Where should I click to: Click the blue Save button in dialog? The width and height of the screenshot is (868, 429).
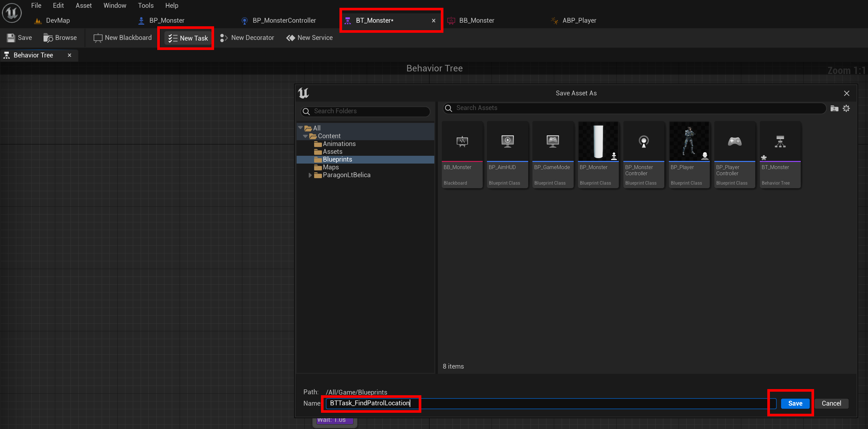point(795,403)
